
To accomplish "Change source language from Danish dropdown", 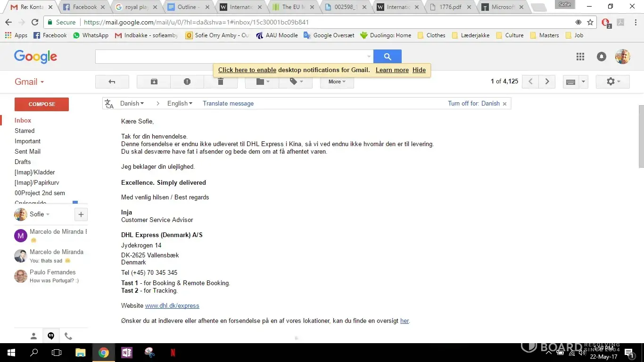I will pos(132,103).
